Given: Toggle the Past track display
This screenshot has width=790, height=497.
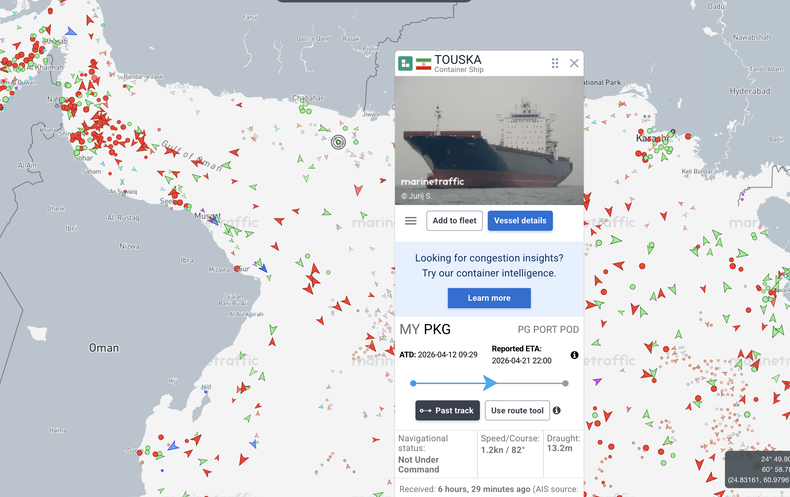Looking at the screenshot, I should [x=447, y=410].
